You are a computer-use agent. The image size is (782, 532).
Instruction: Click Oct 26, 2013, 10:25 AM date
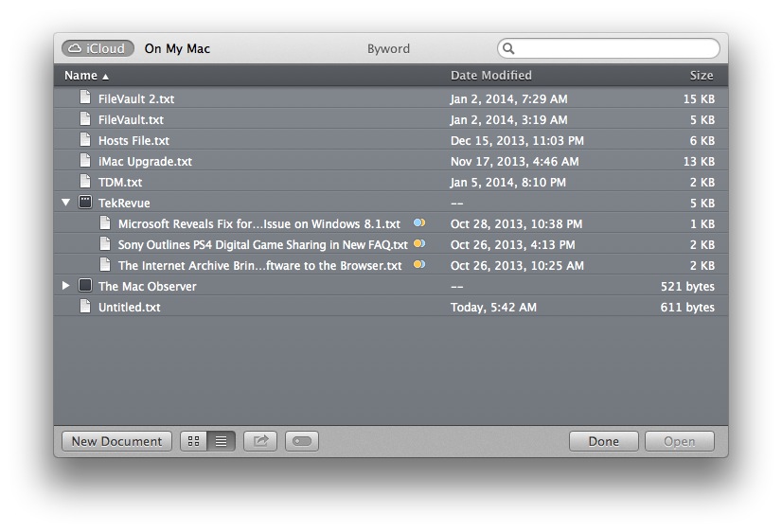pyautogui.click(x=517, y=266)
